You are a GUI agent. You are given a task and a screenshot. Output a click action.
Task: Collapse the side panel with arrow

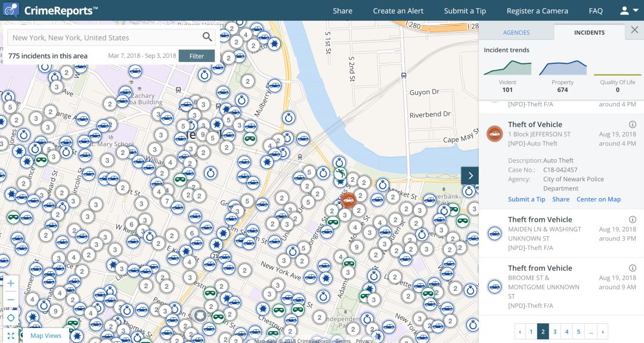470,176
